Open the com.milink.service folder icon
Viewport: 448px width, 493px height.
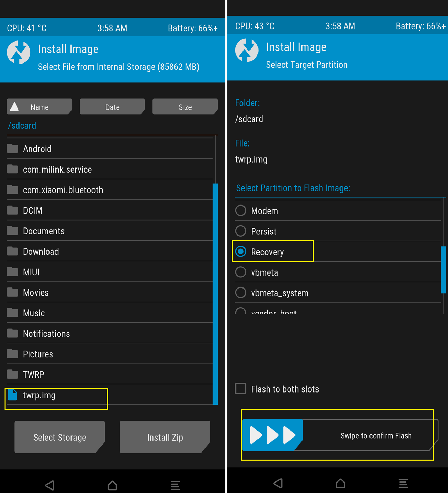[13, 169]
